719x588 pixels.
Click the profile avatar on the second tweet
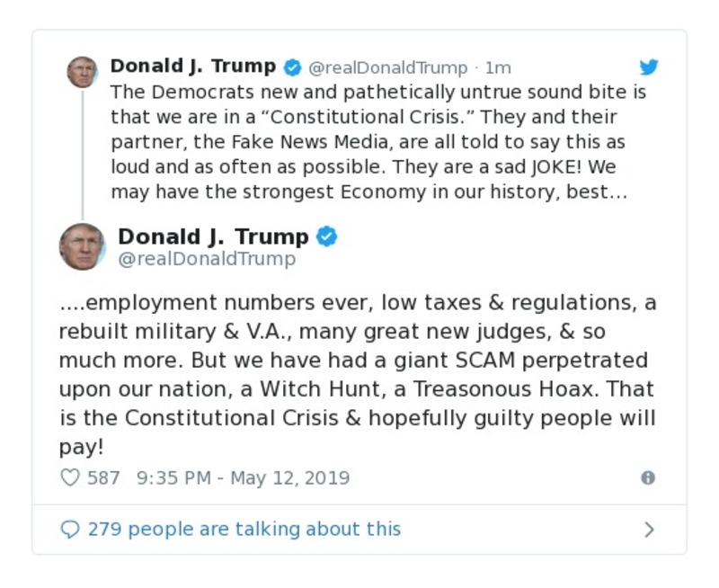click(84, 245)
